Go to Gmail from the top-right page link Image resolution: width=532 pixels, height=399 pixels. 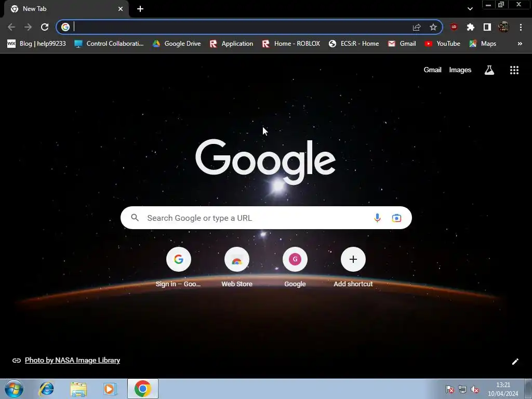pyautogui.click(x=432, y=70)
